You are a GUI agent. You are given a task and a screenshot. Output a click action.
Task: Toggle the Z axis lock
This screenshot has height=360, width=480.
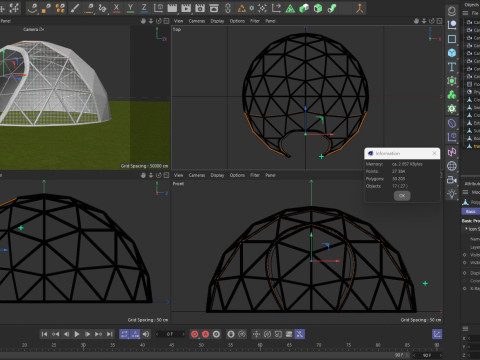pyautogui.click(x=144, y=8)
